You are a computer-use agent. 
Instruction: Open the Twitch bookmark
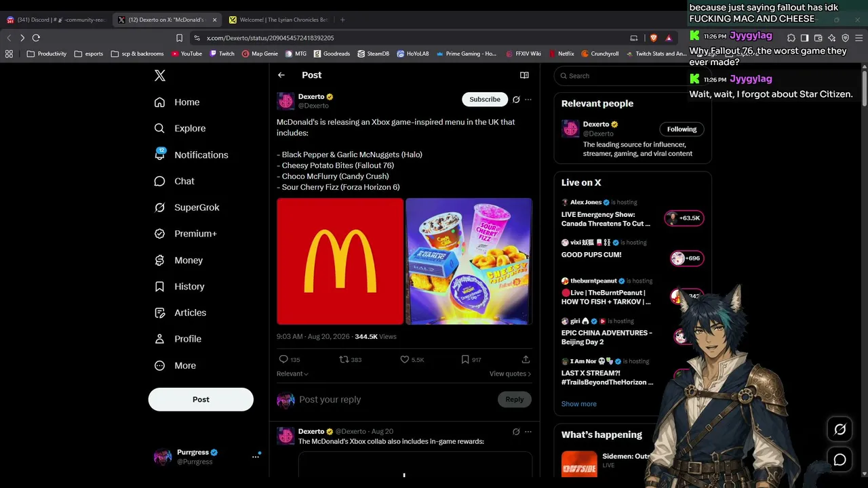coord(222,54)
